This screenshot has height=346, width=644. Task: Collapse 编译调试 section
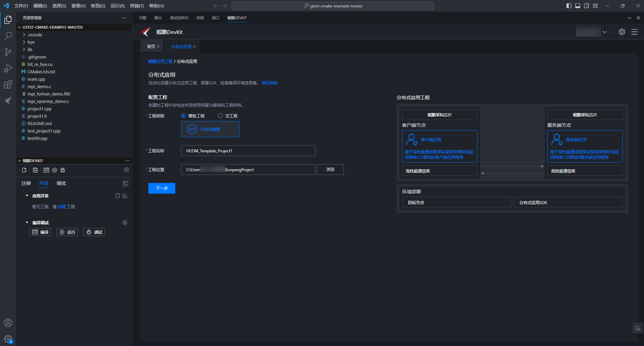(27, 223)
